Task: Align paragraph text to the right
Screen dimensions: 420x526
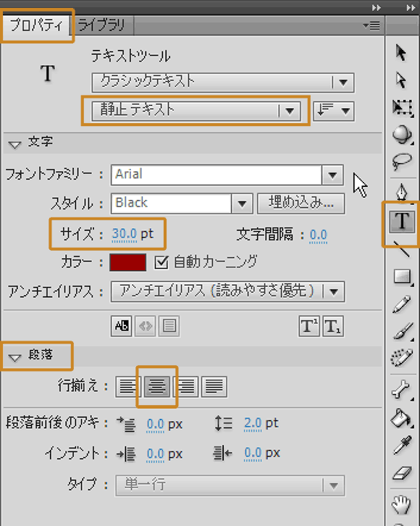Action: (x=186, y=387)
